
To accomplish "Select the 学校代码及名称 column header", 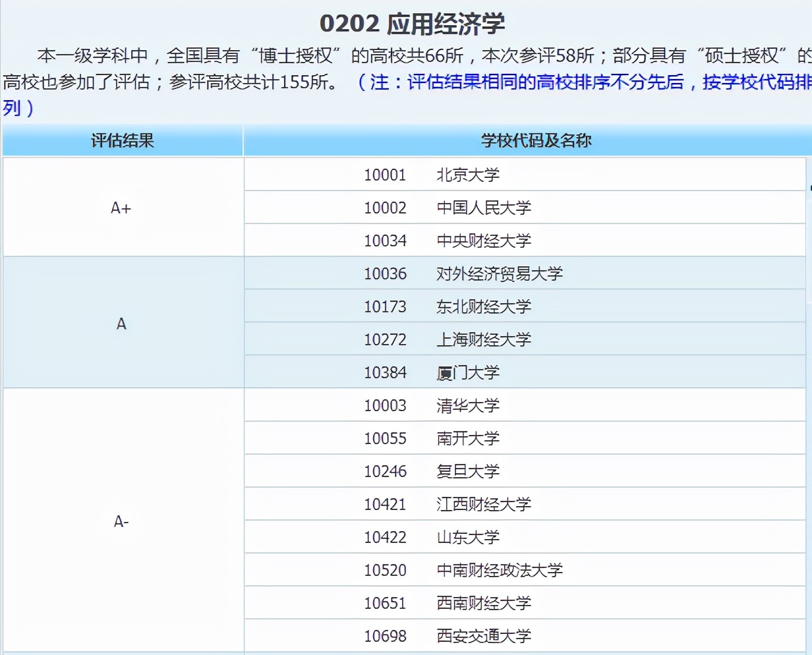I will pos(534,140).
